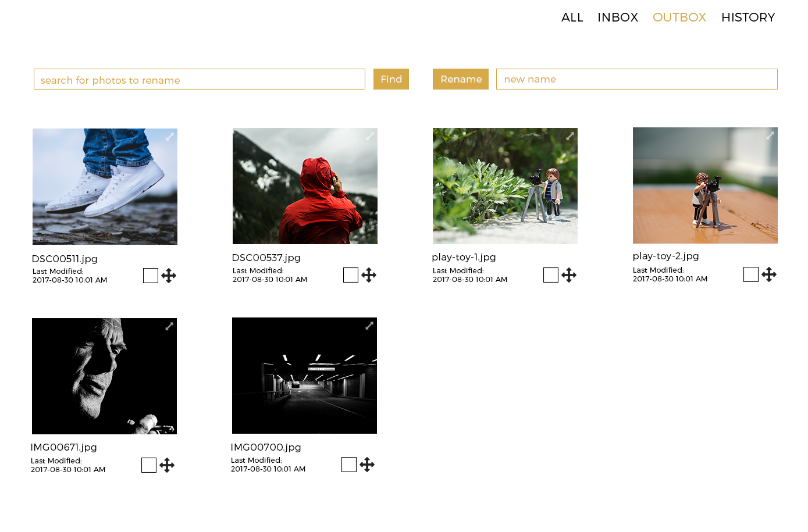Click the Find button
Screen dimensions: 808x532
391,79
